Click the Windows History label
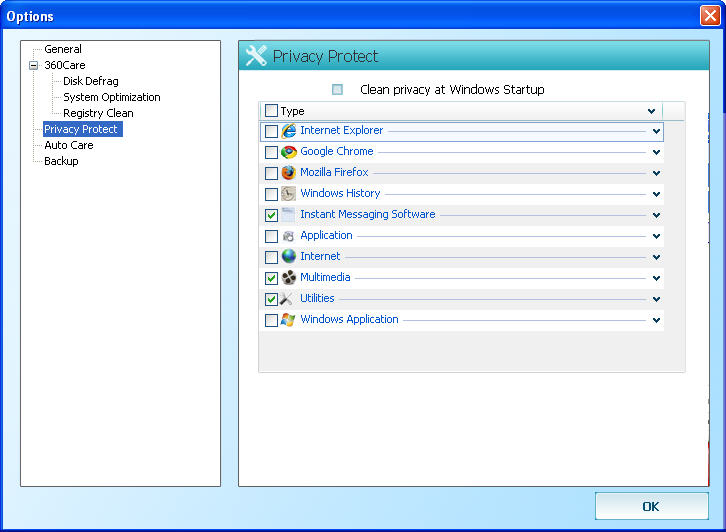Image resolution: width=726 pixels, height=532 pixels. pos(340,194)
